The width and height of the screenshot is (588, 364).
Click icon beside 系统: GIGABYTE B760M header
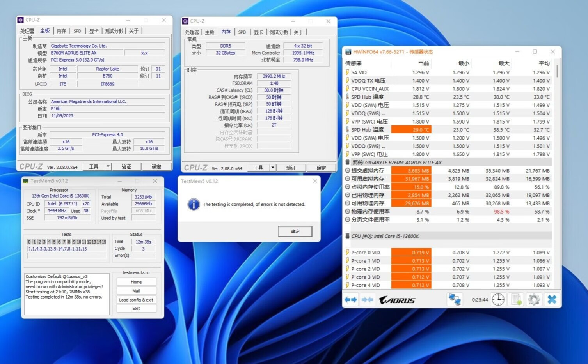click(x=347, y=162)
